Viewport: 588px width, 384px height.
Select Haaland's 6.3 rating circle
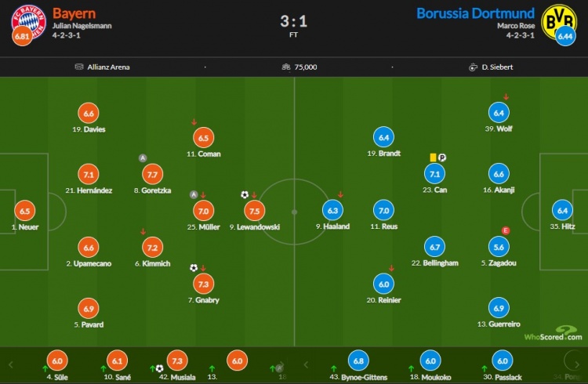pyautogui.click(x=332, y=210)
